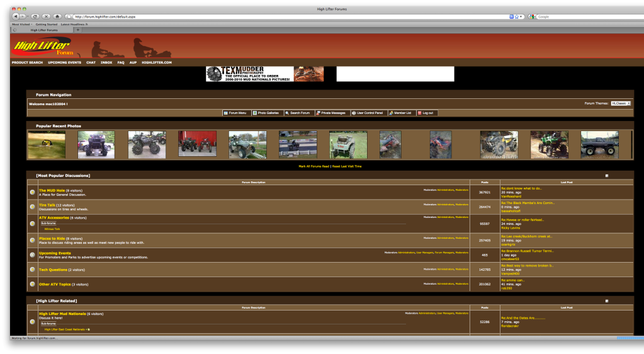This screenshot has height=354, width=644.
Task: Click The MUD Hole forum status icon
Action: [33, 192]
